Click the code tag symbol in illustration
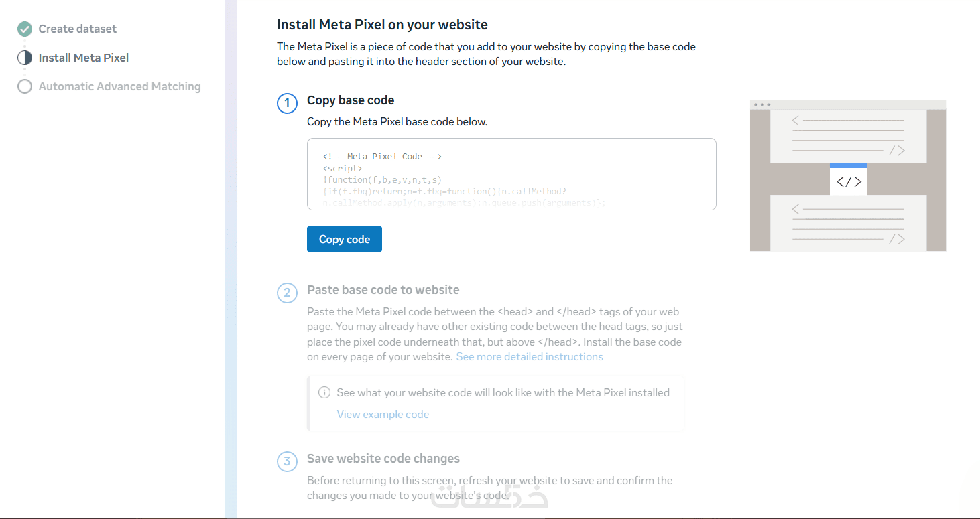The image size is (980, 519). (849, 181)
